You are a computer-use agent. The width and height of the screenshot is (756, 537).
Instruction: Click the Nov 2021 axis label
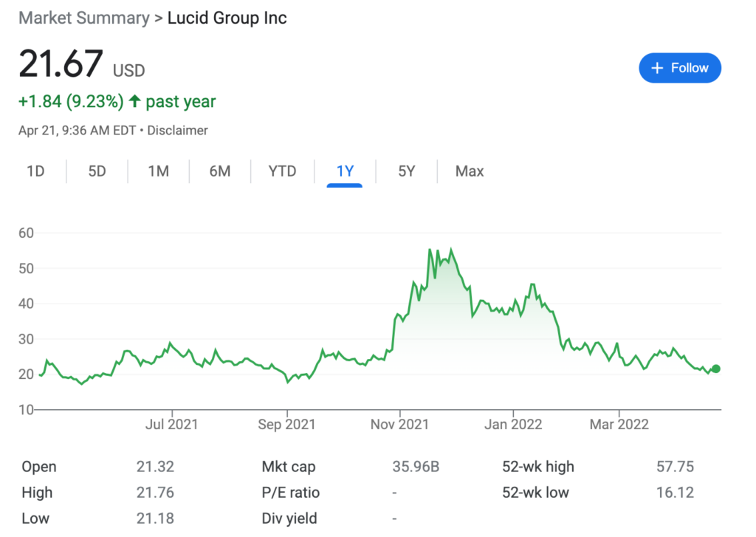pyautogui.click(x=399, y=424)
